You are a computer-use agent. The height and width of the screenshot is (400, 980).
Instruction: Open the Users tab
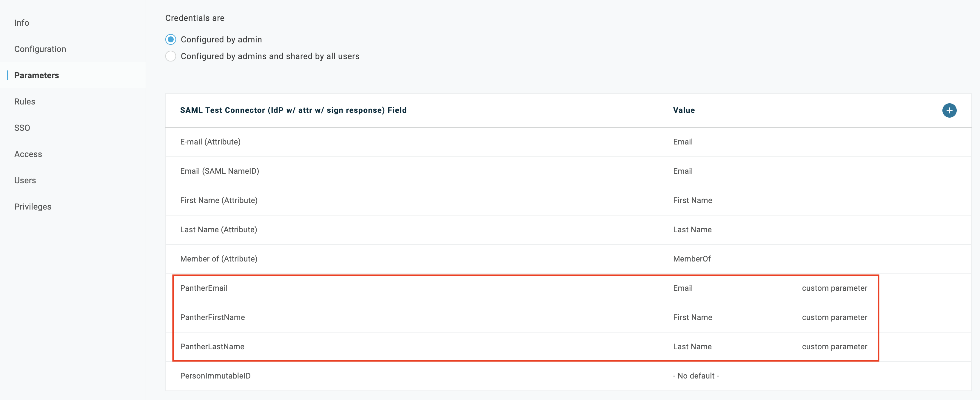[25, 180]
